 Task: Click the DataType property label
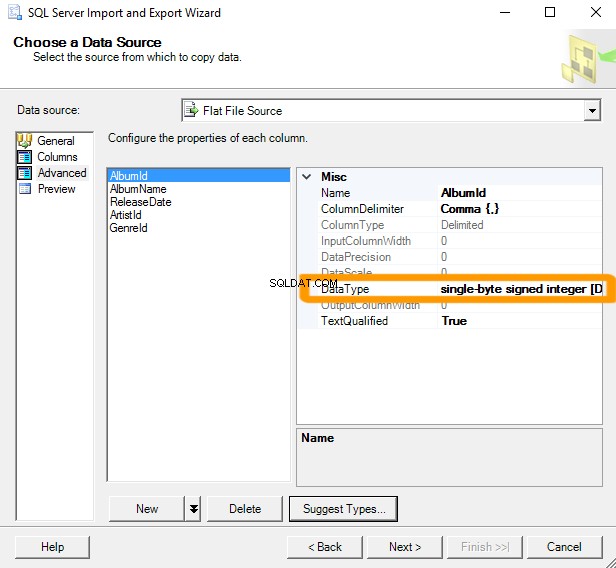pyautogui.click(x=345, y=289)
